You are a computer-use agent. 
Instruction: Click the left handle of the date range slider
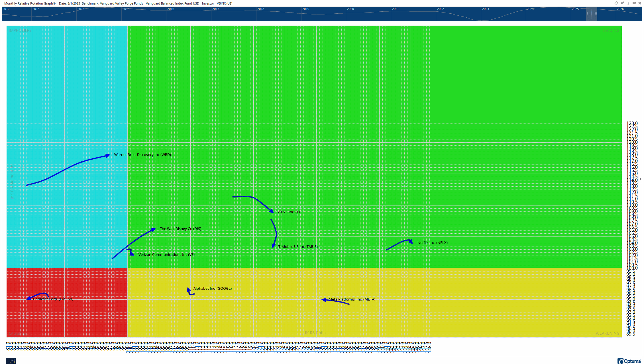587,14
